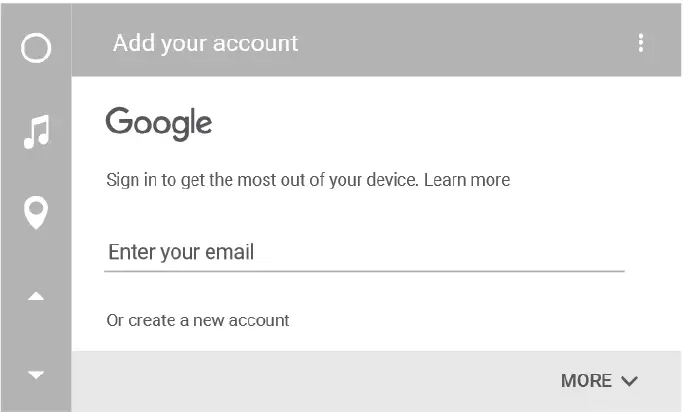
Task: Click the gray footer bar left of MORE
Action: [x=300, y=381]
